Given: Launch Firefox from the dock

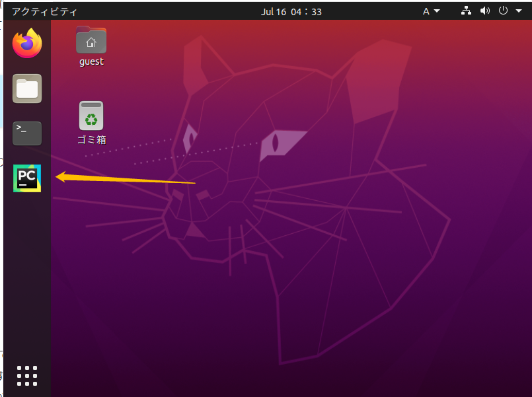Looking at the screenshot, I should pos(27,44).
